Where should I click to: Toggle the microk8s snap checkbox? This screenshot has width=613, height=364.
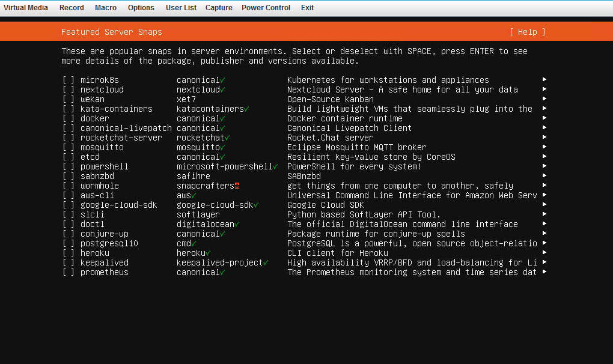[x=69, y=80]
